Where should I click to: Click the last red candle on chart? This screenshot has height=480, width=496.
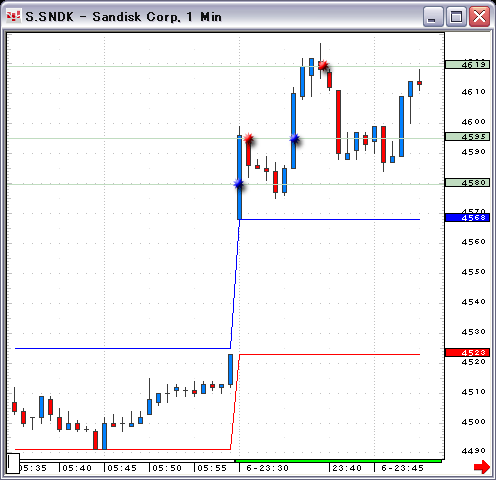(x=419, y=83)
